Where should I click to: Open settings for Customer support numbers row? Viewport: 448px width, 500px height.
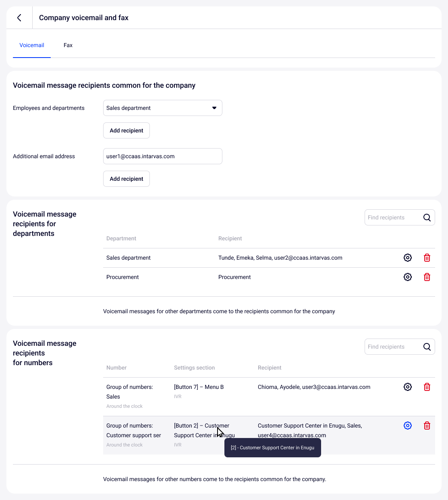(407, 426)
